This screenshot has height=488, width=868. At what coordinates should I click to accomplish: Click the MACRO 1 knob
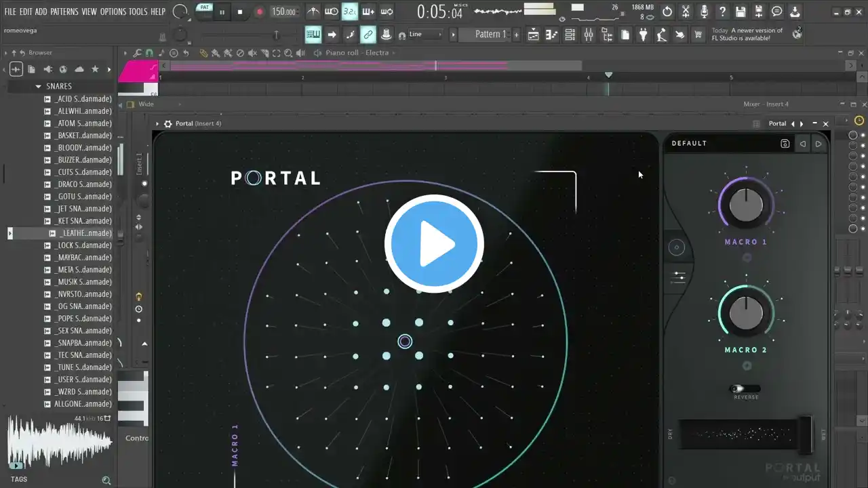coord(746,205)
